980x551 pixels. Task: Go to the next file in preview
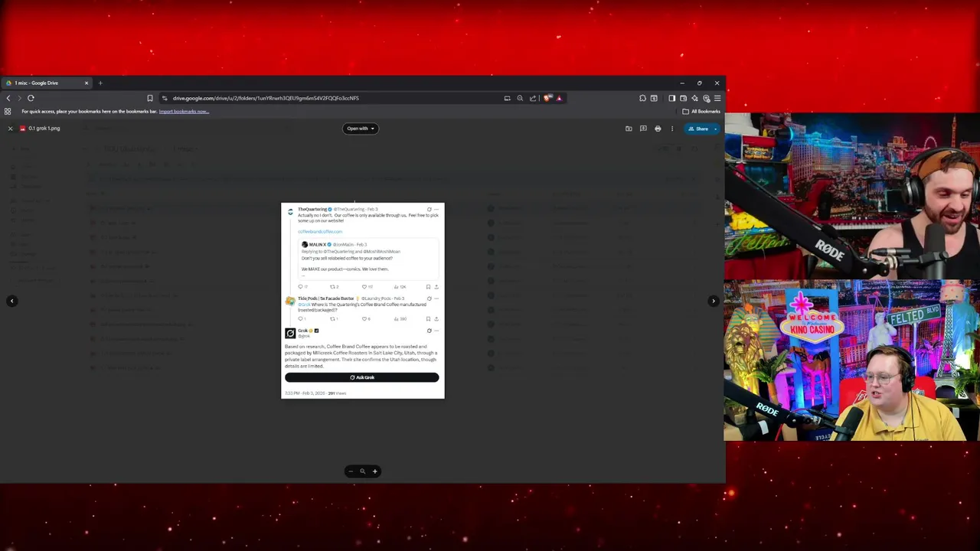[714, 301]
